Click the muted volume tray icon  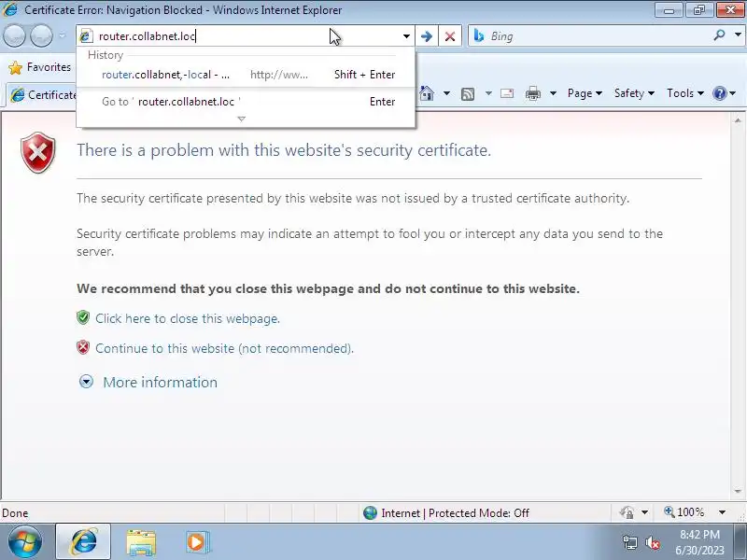(x=652, y=542)
